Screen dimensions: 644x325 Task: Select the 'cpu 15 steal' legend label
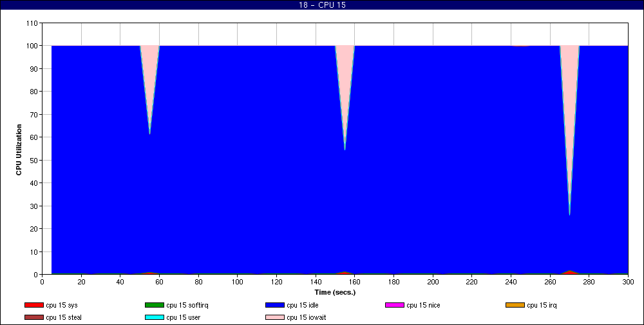click(64, 318)
